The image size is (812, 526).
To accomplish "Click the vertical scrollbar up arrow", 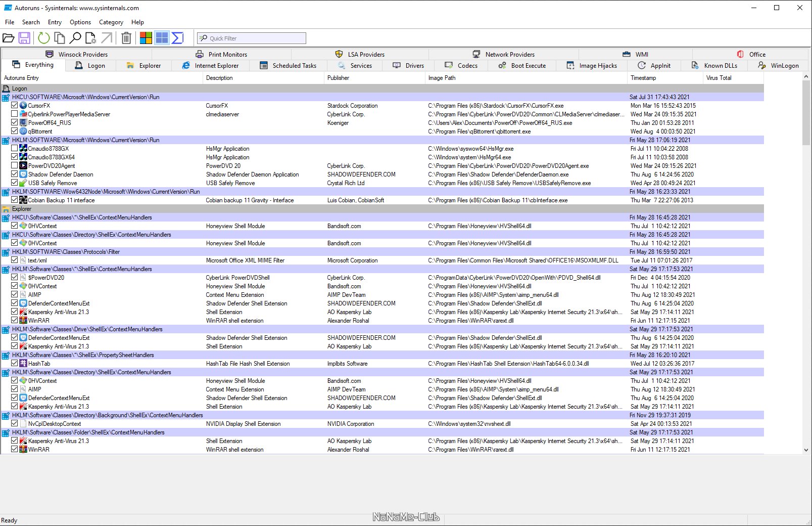I will [806, 77].
